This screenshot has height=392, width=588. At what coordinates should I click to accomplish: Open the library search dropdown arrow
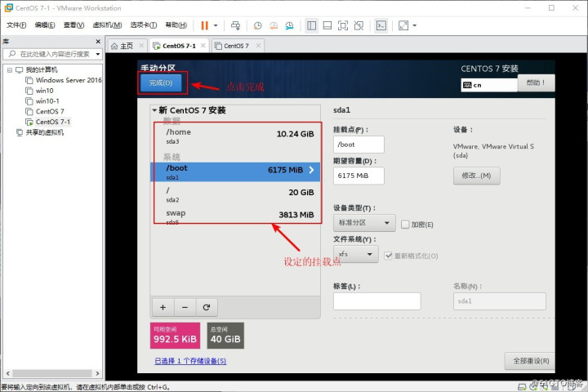pyautogui.click(x=97, y=54)
